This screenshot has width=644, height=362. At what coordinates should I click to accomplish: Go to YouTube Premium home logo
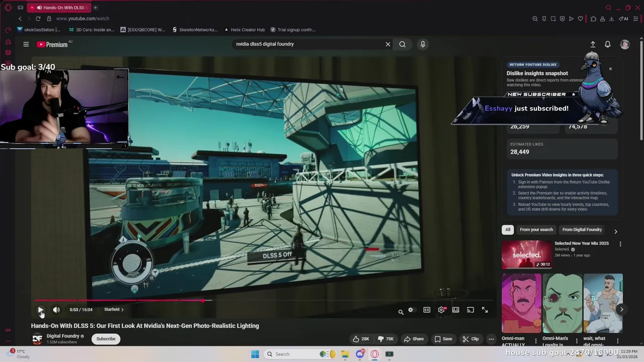(x=52, y=44)
